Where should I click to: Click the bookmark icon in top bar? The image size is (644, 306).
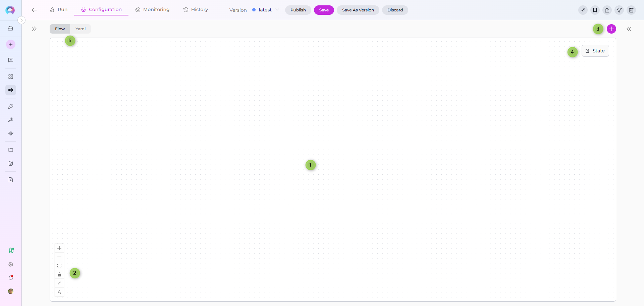595,10
